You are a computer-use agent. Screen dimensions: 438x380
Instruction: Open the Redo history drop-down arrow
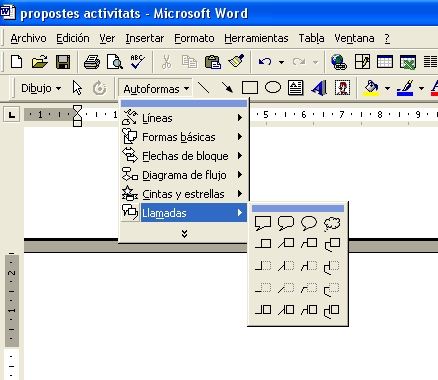(315, 62)
